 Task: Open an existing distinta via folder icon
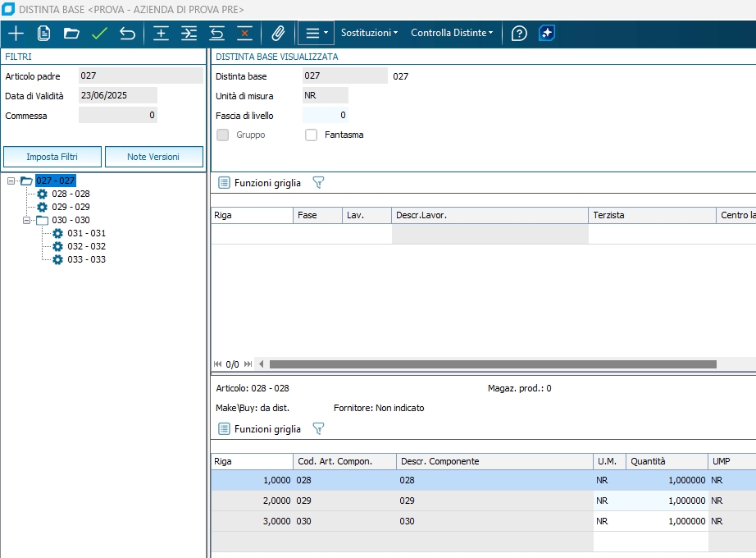(x=71, y=34)
